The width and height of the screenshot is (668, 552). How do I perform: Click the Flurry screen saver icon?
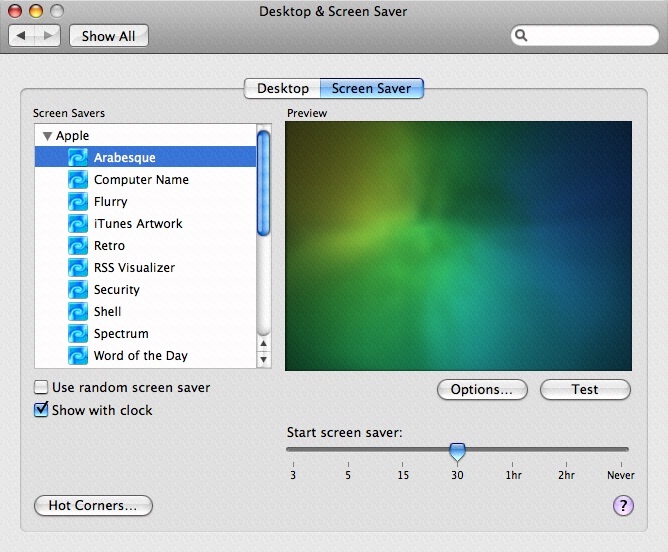(x=78, y=201)
